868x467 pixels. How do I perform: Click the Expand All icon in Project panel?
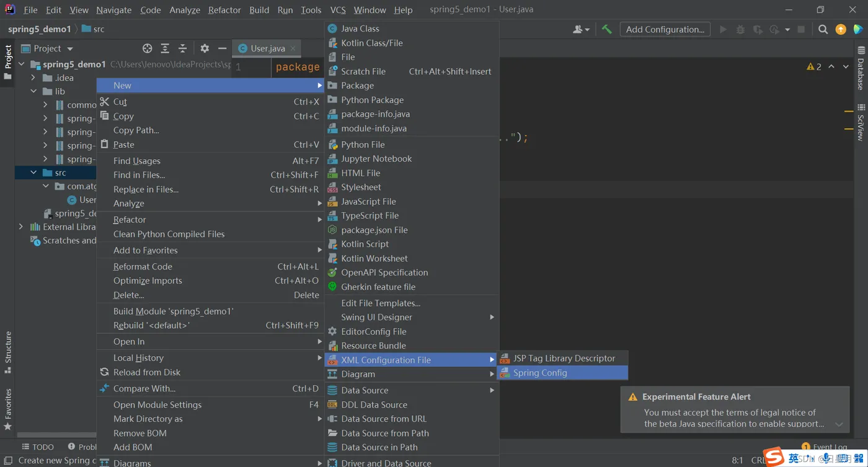pyautogui.click(x=165, y=48)
